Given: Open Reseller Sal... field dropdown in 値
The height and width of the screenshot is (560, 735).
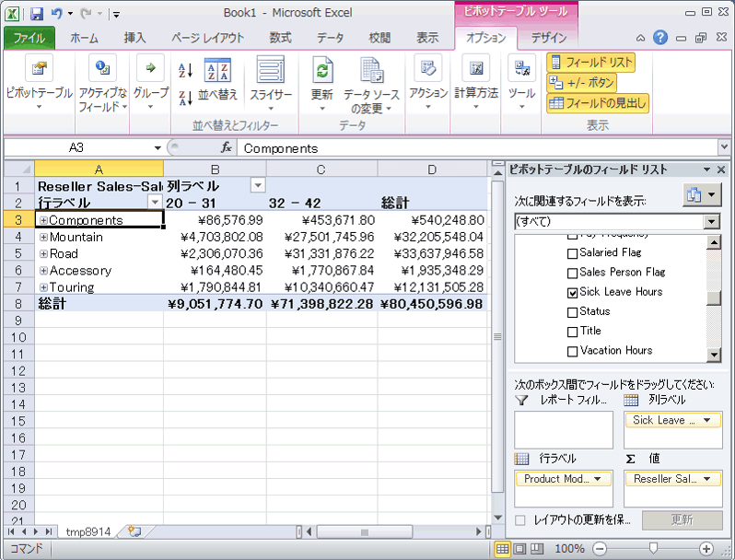Looking at the screenshot, I should pos(706,479).
